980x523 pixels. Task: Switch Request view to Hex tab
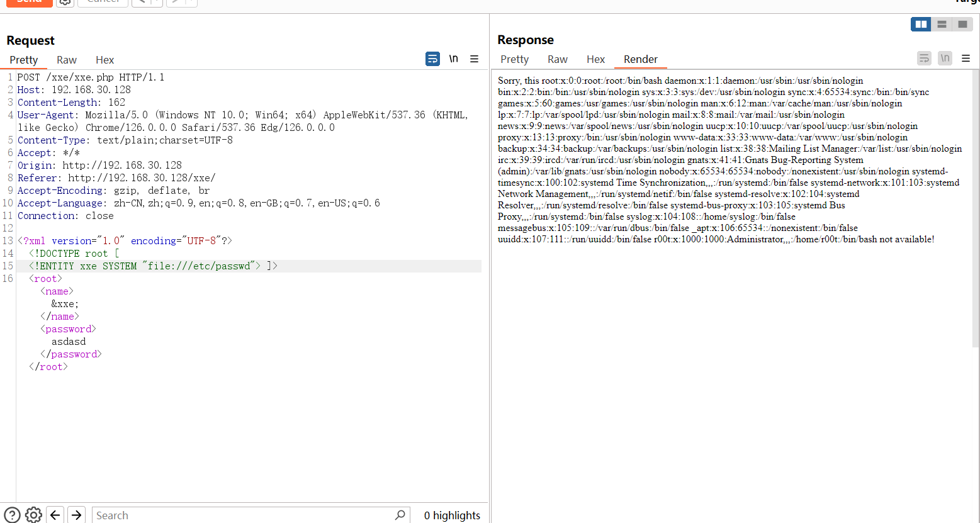click(x=104, y=60)
